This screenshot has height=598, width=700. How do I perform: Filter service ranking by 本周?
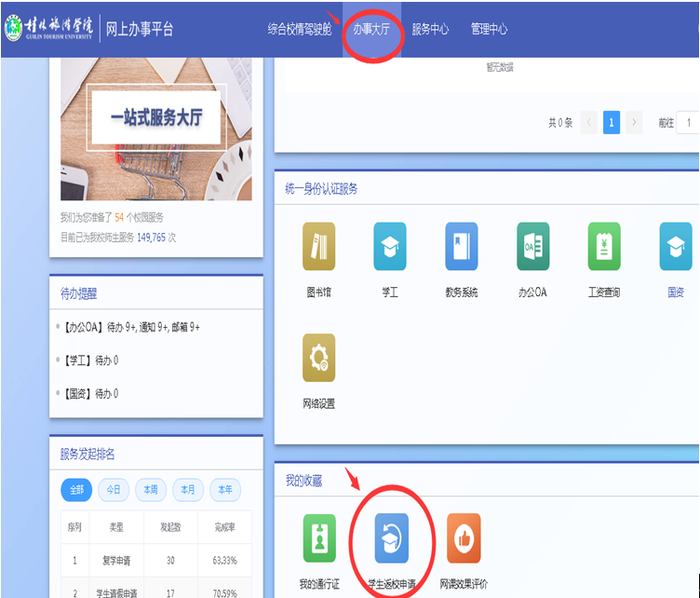click(x=151, y=490)
